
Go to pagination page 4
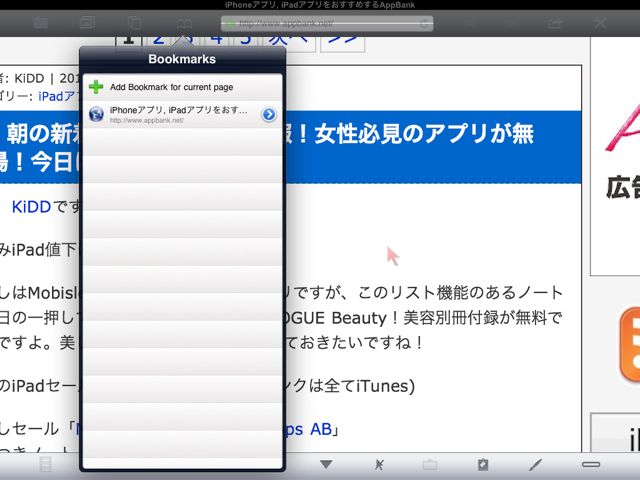click(216, 42)
